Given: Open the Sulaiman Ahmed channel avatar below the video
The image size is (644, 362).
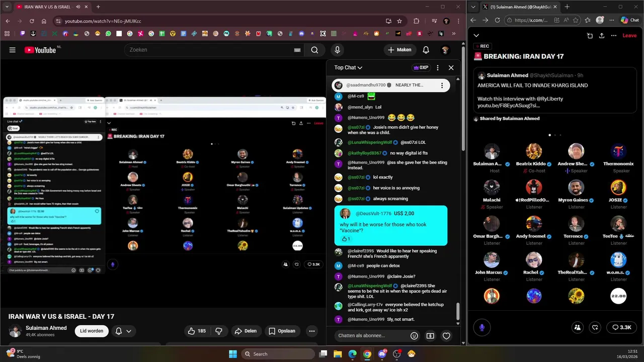Looking at the screenshot, I should (15, 331).
